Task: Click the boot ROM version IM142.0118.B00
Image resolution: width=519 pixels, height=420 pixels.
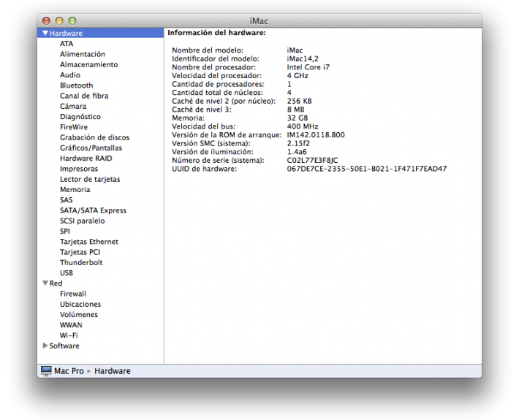Action: click(x=316, y=135)
